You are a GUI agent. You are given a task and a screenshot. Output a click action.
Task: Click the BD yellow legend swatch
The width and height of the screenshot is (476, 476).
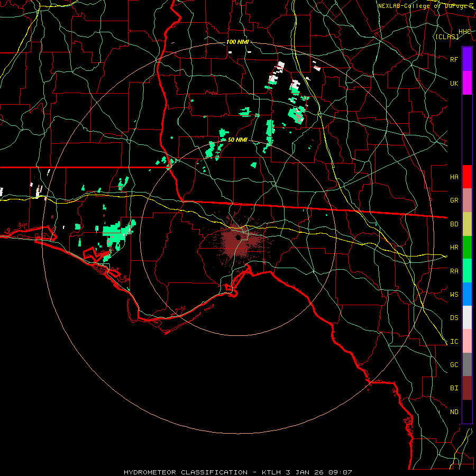(467, 224)
